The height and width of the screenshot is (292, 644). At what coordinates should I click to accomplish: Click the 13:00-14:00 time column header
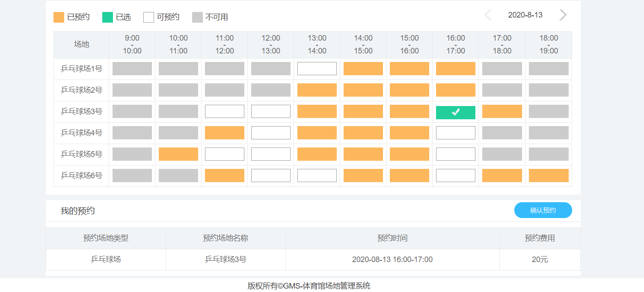[317, 44]
